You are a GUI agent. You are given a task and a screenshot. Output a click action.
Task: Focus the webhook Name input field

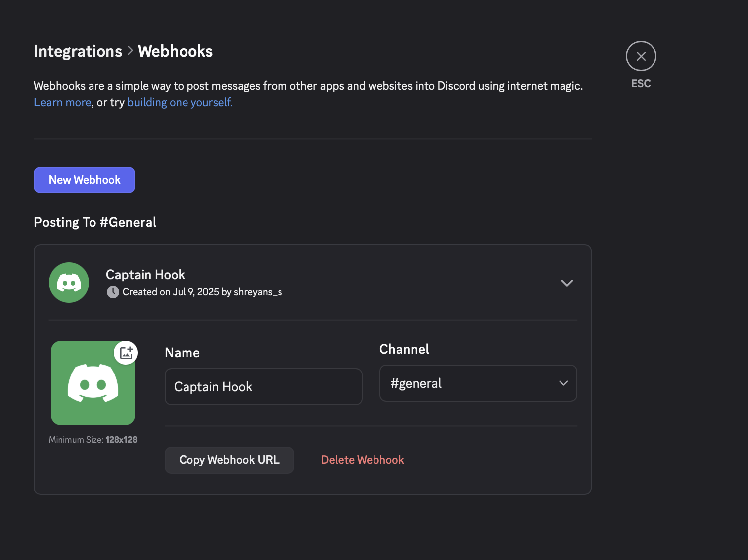point(263,387)
